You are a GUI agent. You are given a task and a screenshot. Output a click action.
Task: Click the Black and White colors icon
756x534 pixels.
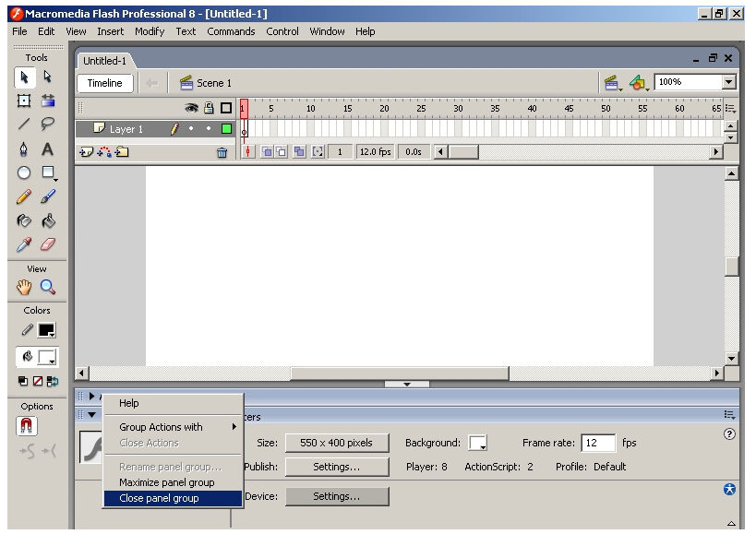tap(23, 381)
